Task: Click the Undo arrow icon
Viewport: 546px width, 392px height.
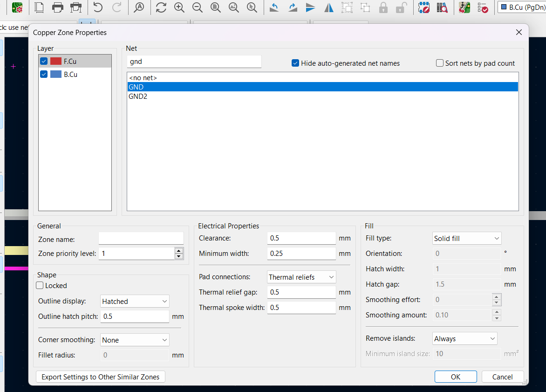Action: pyautogui.click(x=97, y=7)
